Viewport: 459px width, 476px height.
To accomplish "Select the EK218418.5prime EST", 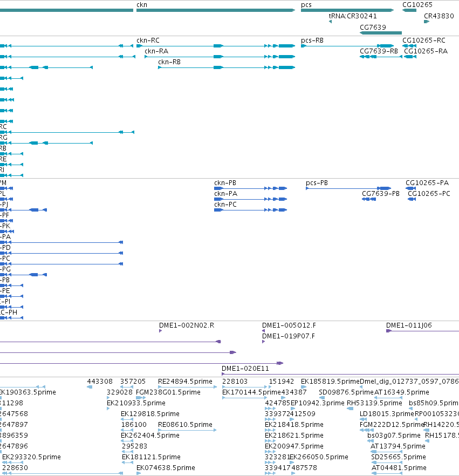I will (x=270, y=430).
